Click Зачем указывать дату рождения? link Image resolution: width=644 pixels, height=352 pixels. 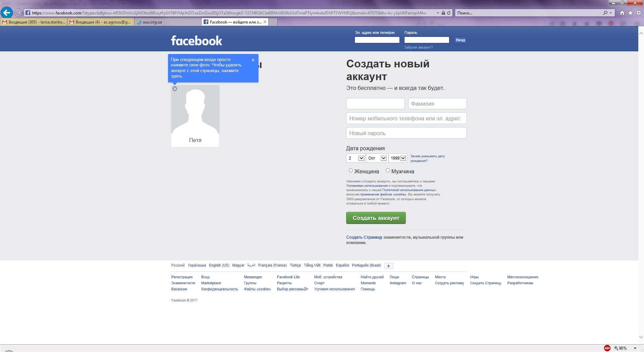(428, 159)
